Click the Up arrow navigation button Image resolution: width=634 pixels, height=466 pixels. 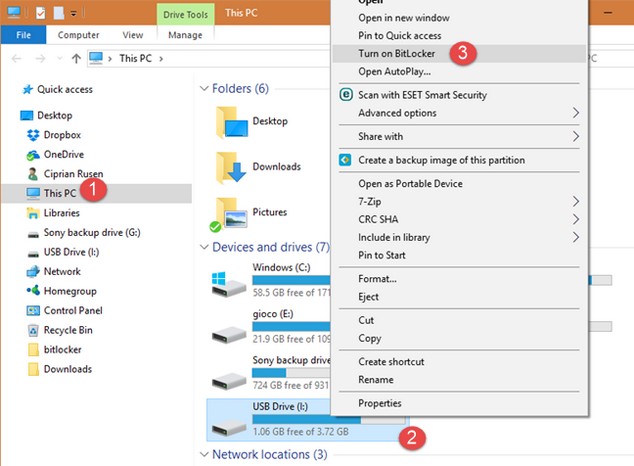(x=76, y=58)
